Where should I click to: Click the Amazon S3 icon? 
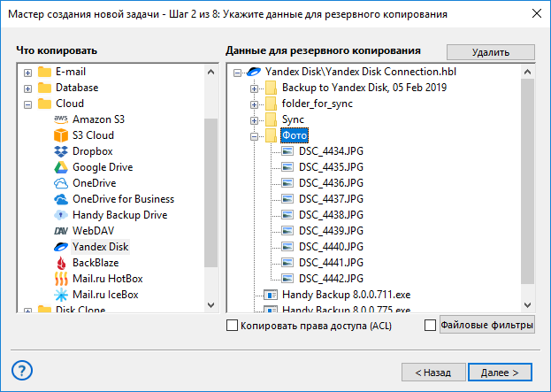point(61,119)
